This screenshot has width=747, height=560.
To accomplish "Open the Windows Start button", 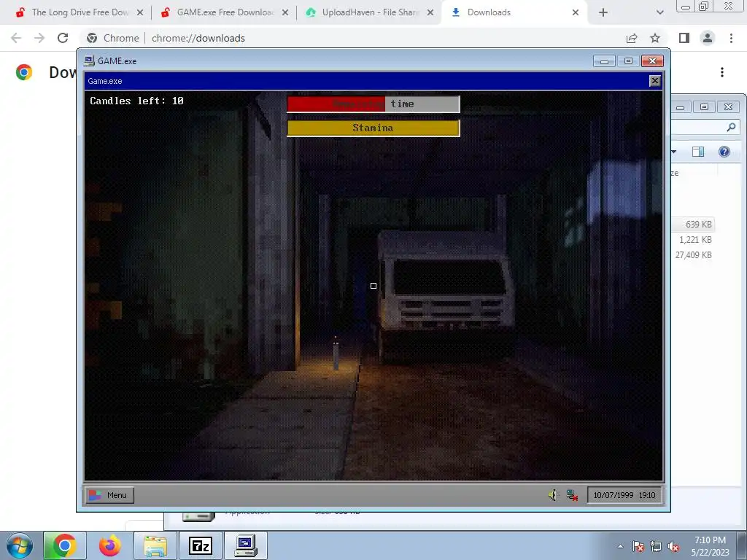I will click(x=20, y=545).
